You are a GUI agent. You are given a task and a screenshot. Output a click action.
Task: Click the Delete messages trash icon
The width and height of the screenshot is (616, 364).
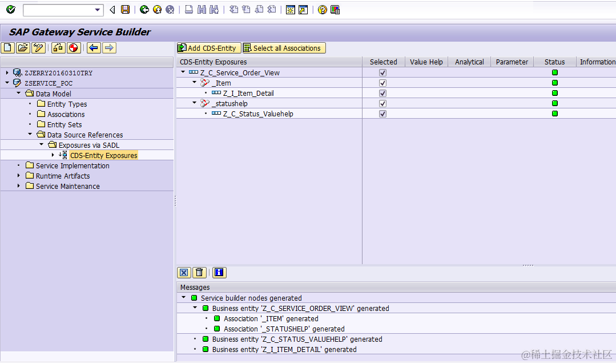(200, 273)
